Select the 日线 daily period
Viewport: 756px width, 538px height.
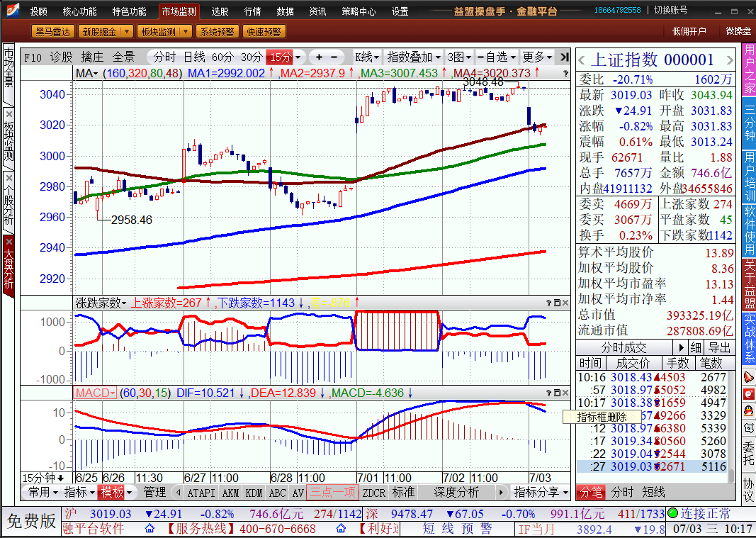(194, 57)
